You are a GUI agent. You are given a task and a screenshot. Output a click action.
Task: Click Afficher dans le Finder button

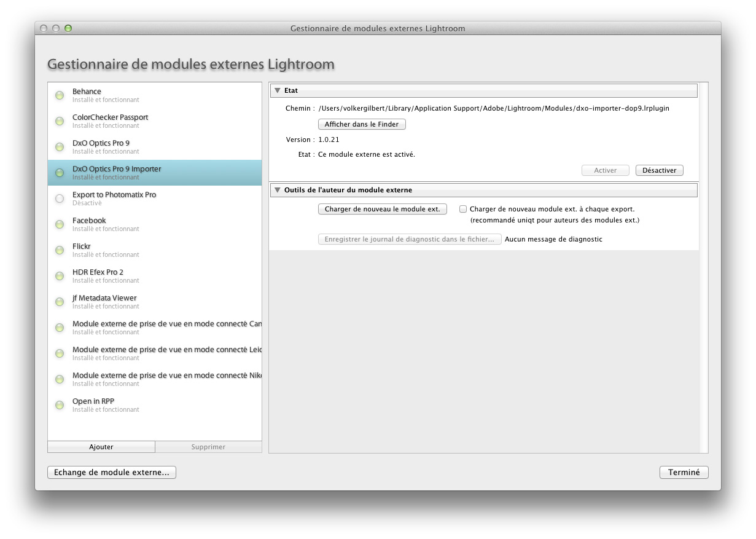pos(362,124)
